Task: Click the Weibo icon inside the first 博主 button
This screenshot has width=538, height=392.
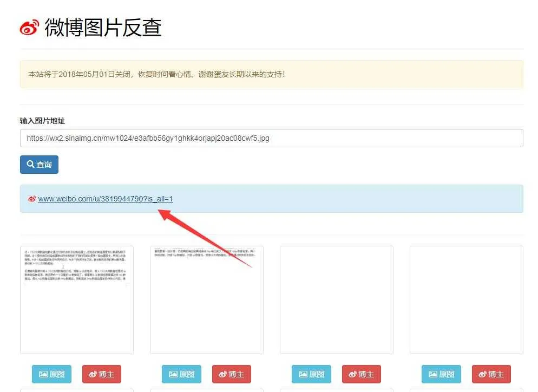Action: (x=92, y=374)
